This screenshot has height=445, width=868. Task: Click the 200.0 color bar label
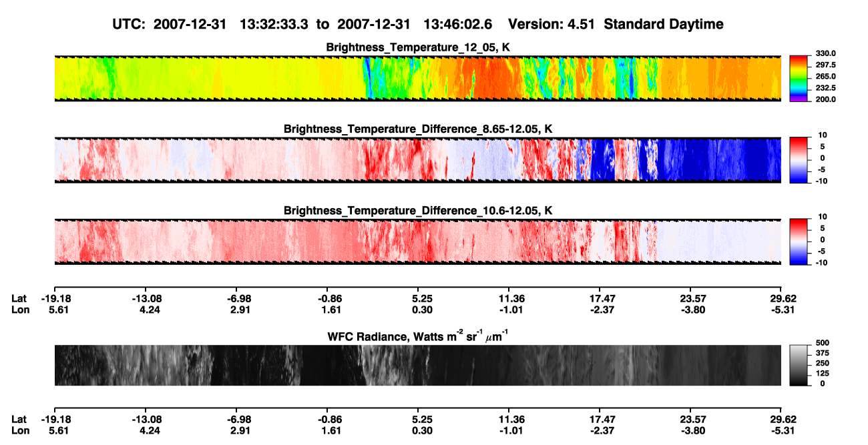point(825,99)
